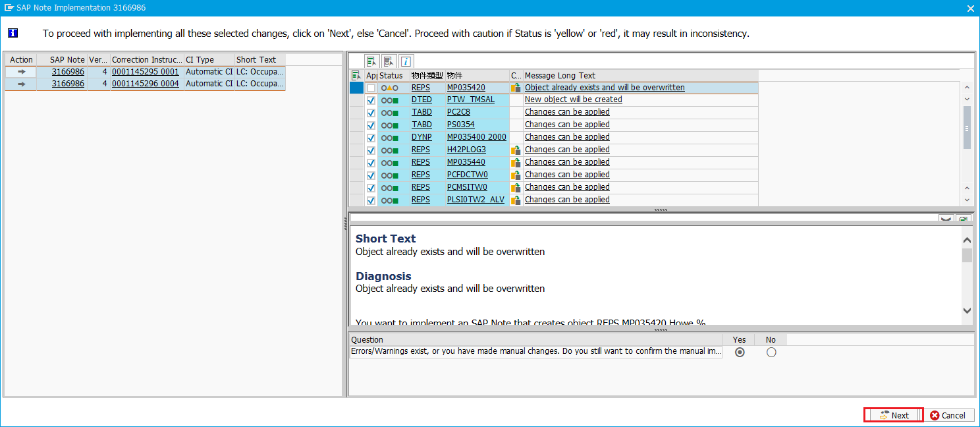The height and width of the screenshot is (427, 980).
Task: Tick the apply checkbox for MP035420
Action: 371,88
